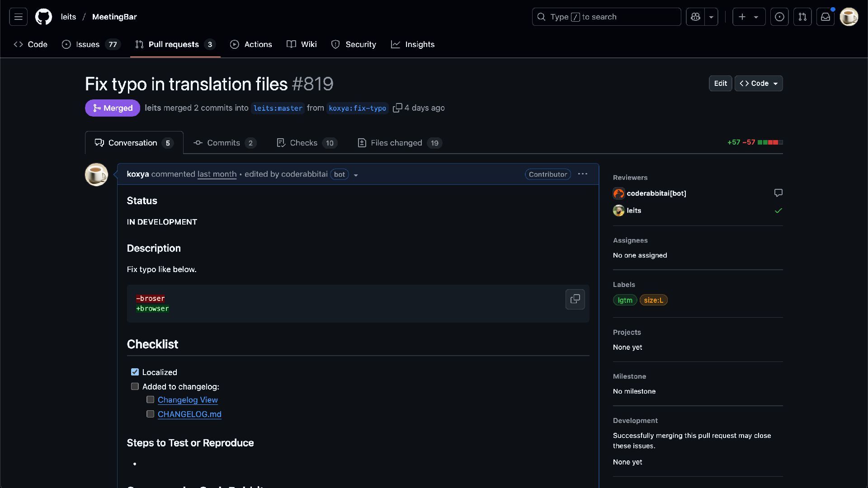Screen dimensions: 868x488
Task: Switch to the Actions tab
Action: tap(251, 44)
